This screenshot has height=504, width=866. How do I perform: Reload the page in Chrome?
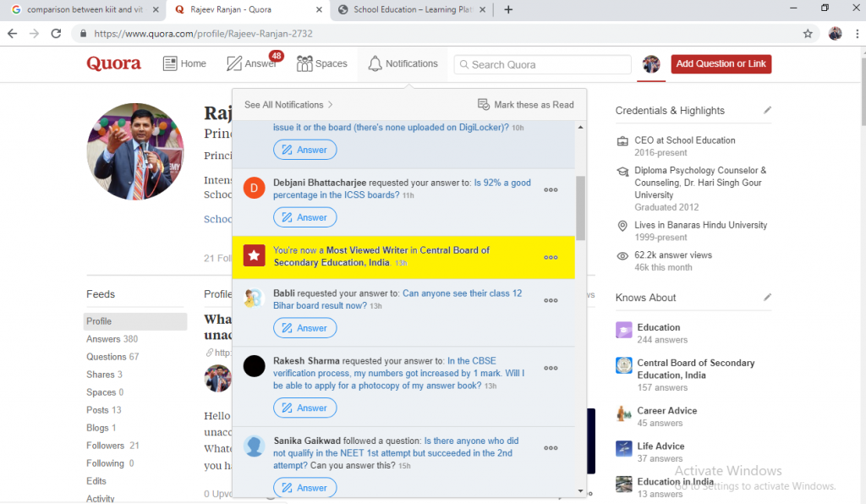[x=56, y=34]
